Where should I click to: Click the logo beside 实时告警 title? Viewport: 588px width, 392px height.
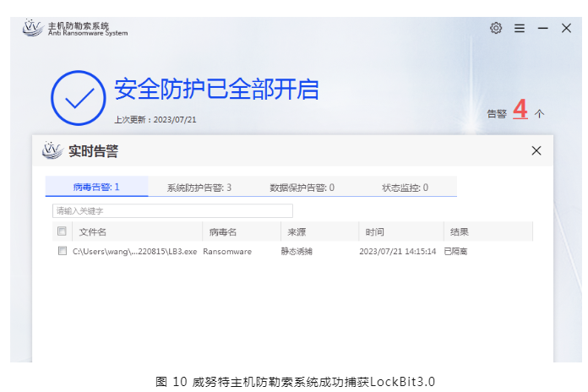52,151
